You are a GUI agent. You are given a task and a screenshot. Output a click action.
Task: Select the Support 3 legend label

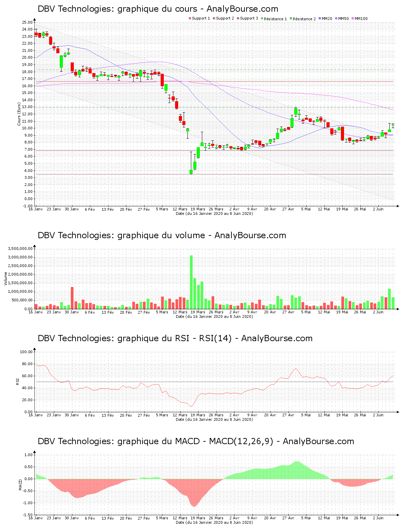(x=249, y=19)
